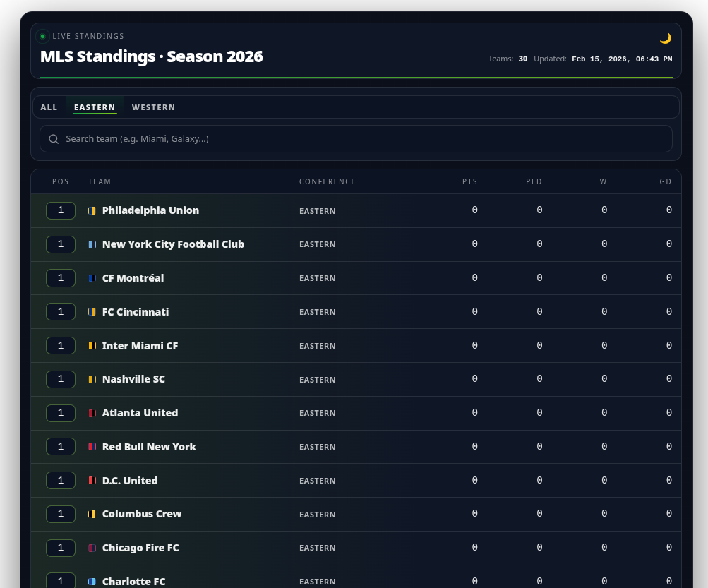This screenshot has height=588, width=708.
Task: Click the Inter Miami CF crest icon
Action: coord(92,346)
